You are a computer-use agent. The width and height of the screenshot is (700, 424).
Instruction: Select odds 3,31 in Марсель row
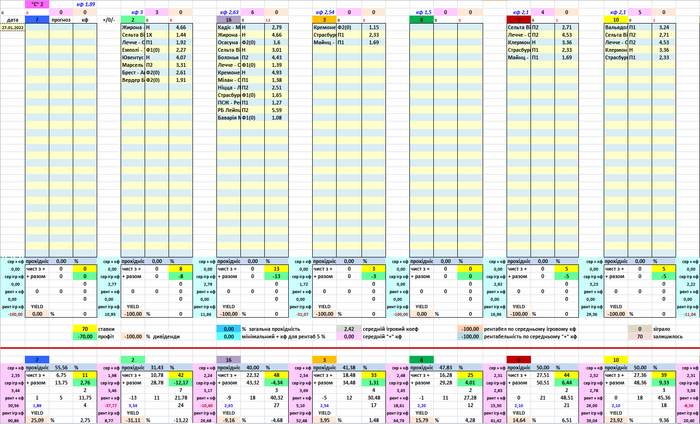pyautogui.click(x=181, y=65)
